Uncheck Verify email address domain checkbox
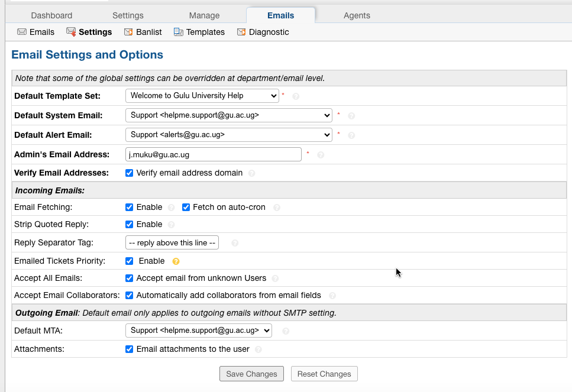This screenshot has height=392, width=572. click(x=129, y=173)
